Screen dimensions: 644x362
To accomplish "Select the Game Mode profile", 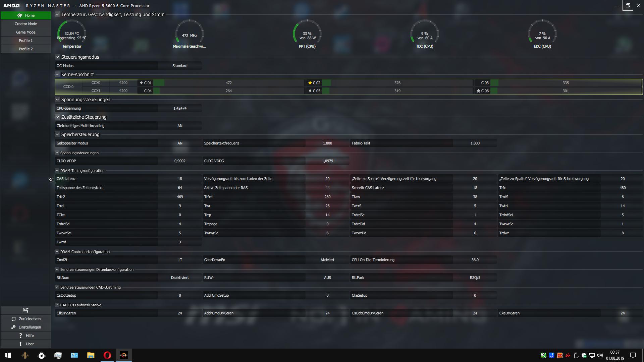I will point(26,32).
